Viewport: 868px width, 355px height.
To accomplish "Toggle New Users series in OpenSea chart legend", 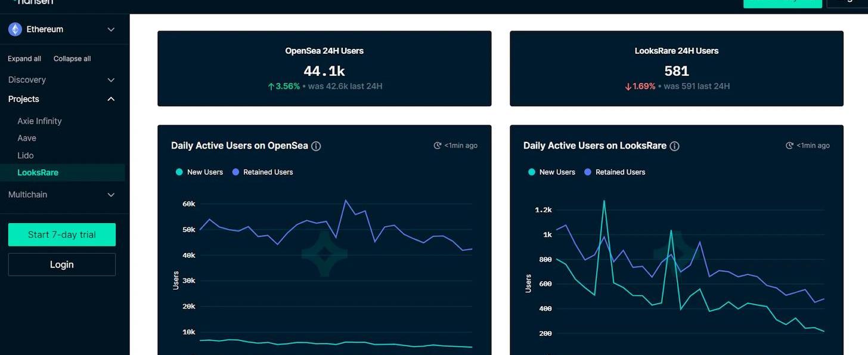I will pyautogui.click(x=199, y=172).
